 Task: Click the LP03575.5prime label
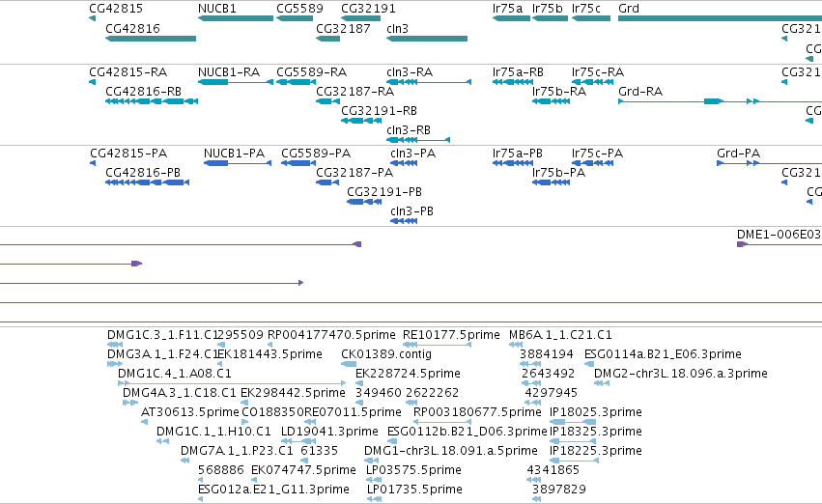[413, 470]
